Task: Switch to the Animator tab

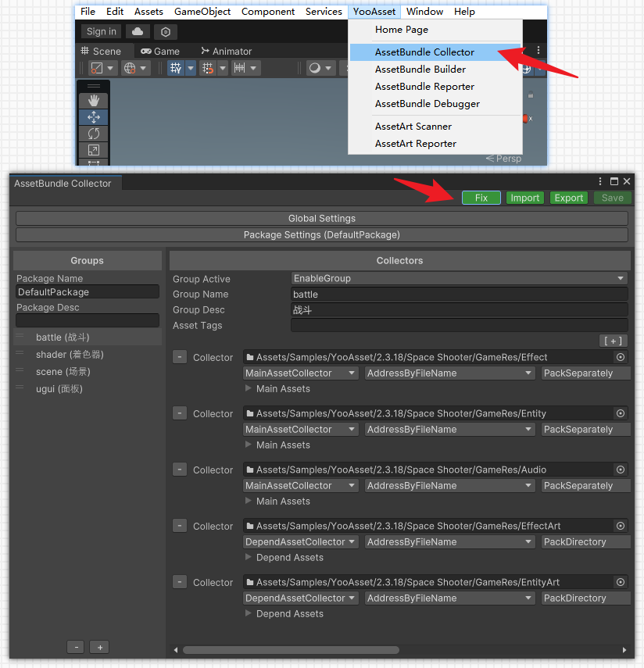Action: click(227, 51)
